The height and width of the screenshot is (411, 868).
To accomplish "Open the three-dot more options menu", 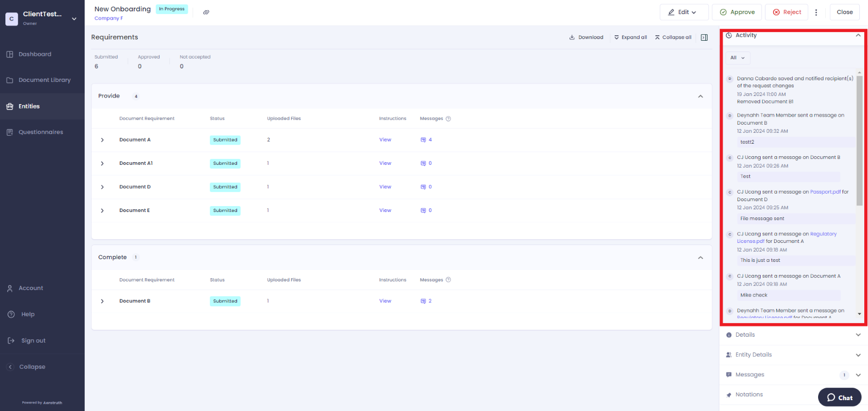I will (x=816, y=12).
